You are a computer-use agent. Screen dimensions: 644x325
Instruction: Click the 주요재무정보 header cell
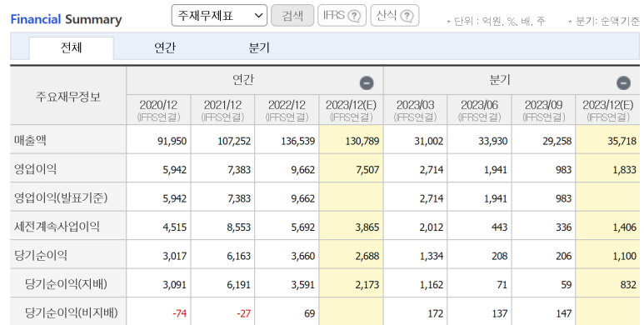coord(68,96)
